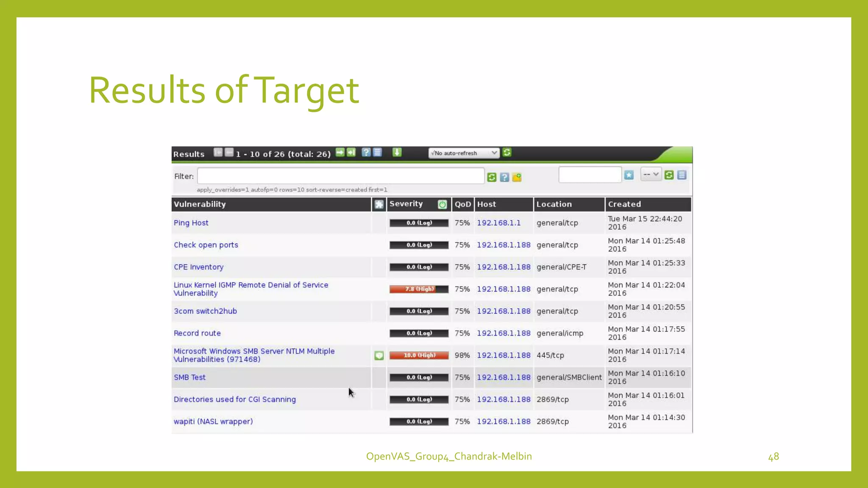This screenshot has height=488, width=868.
Task: Open filter help question mark icon
Action: pos(504,177)
